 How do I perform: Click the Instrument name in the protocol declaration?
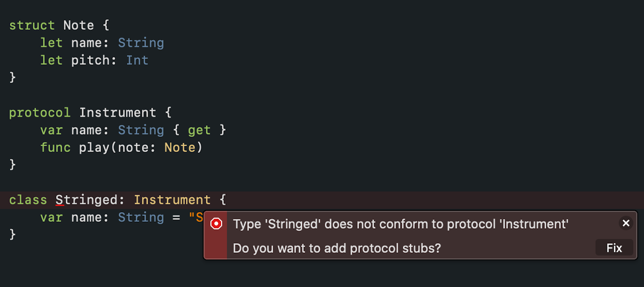pyautogui.click(x=117, y=113)
